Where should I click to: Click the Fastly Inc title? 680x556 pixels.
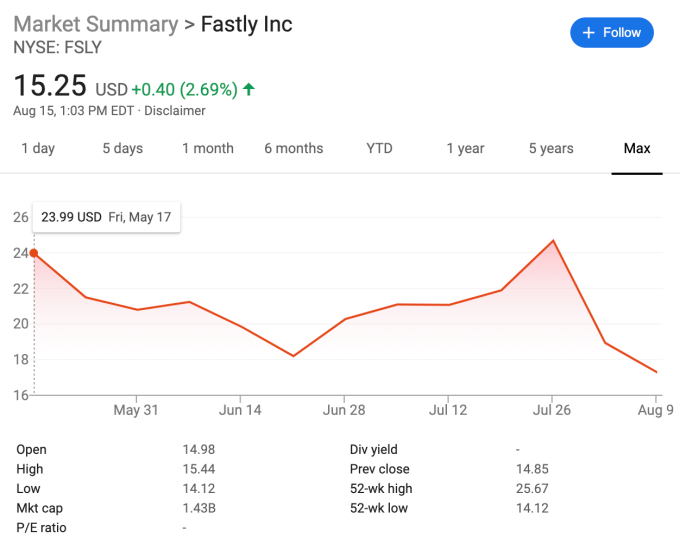(247, 24)
